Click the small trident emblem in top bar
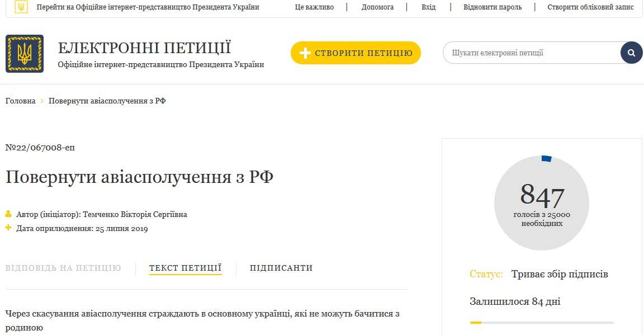Image resolution: width=644 pixels, height=335 pixels. pyautogui.click(x=21, y=7)
